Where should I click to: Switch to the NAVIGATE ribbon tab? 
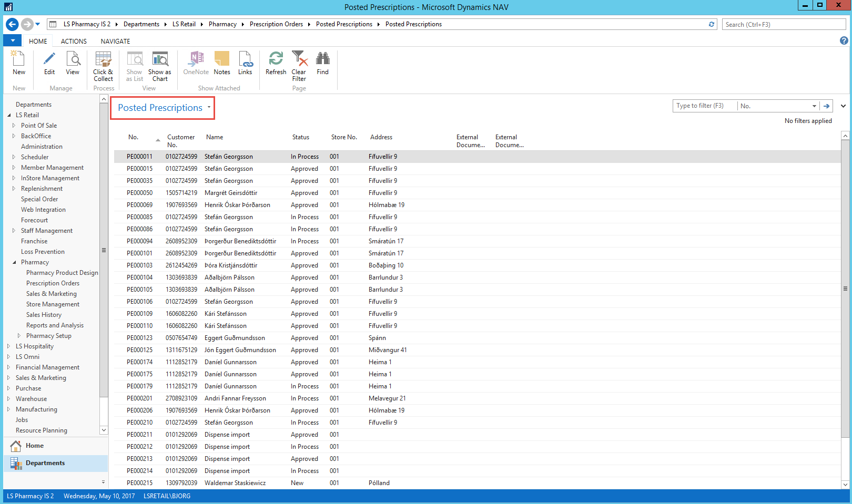pyautogui.click(x=115, y=41)
